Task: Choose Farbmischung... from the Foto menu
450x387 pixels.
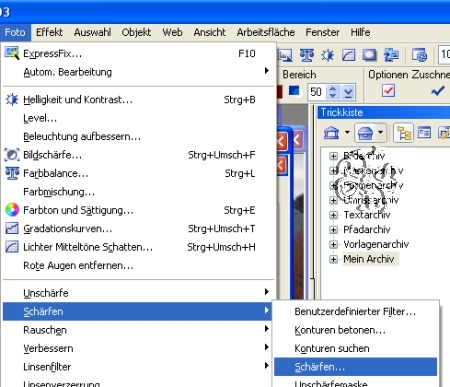Action: pyautogui.click(x=138, y=192)
